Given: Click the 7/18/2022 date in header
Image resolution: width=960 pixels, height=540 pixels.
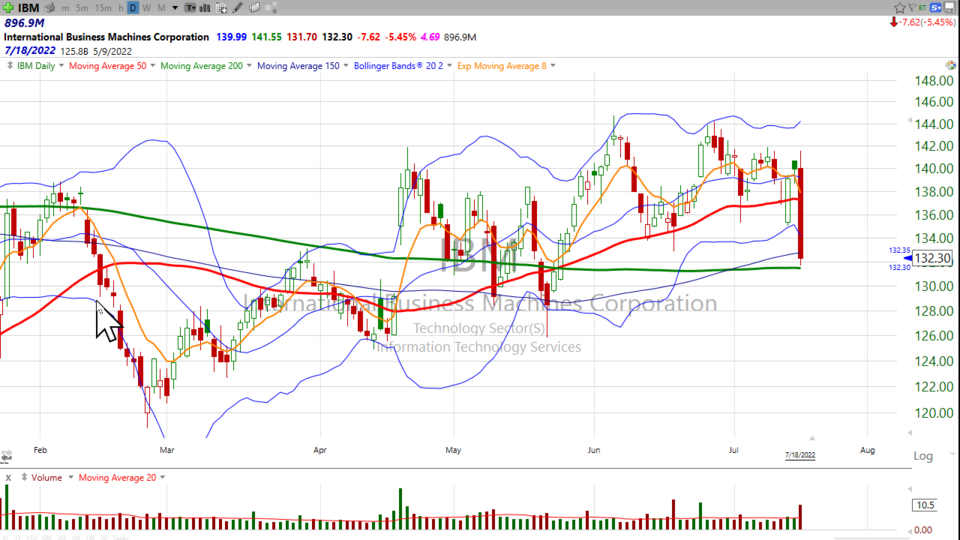Looking at the screenshot, I should [x=29, y=51].
